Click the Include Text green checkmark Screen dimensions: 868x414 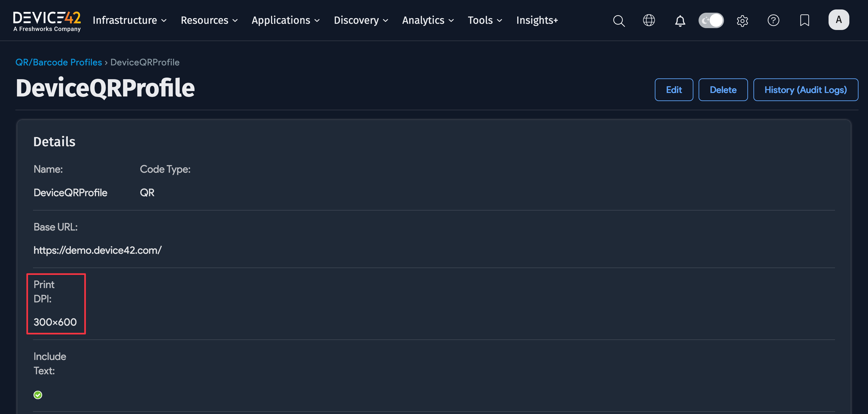click(x=38, y=395)
